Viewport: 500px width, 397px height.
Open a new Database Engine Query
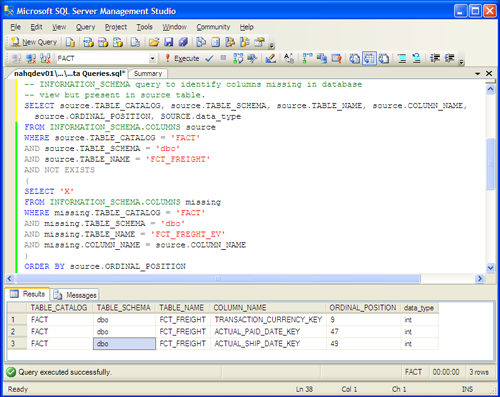click(70, 42)
